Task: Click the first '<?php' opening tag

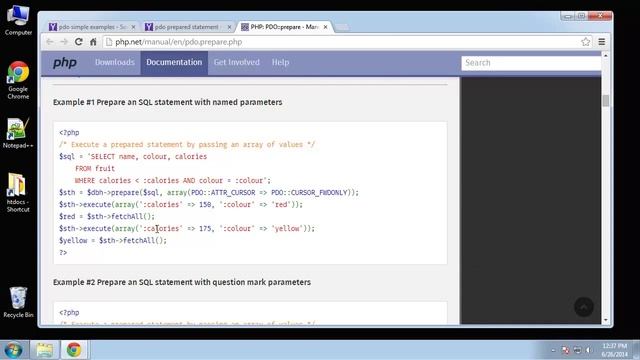Action: (x=69, y=133)
